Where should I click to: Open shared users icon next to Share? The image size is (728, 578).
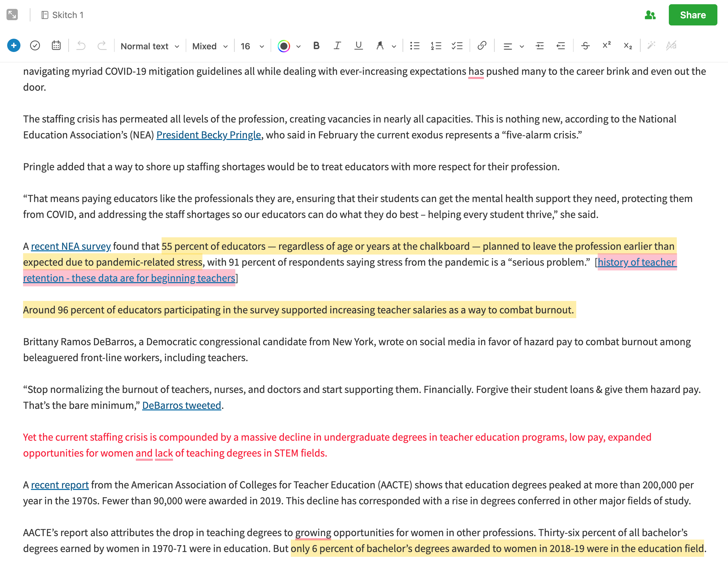coord(650,15)
